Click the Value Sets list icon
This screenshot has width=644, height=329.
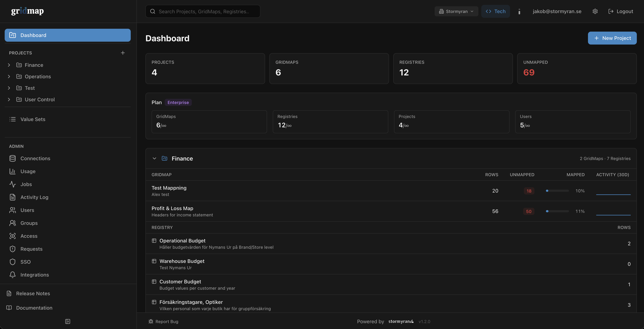(x=13, y=119)
